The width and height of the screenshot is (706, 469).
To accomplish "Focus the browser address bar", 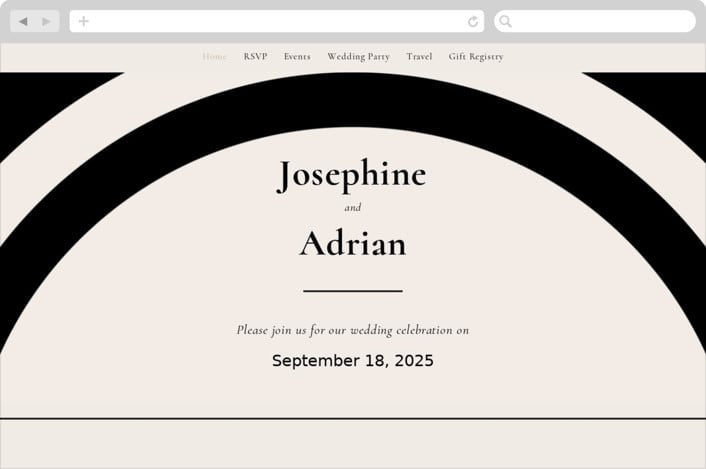I will click(x=276, y=21).
